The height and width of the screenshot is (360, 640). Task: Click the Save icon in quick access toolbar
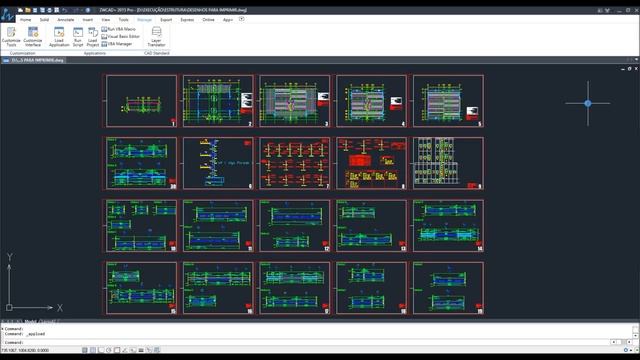[35, 10]
